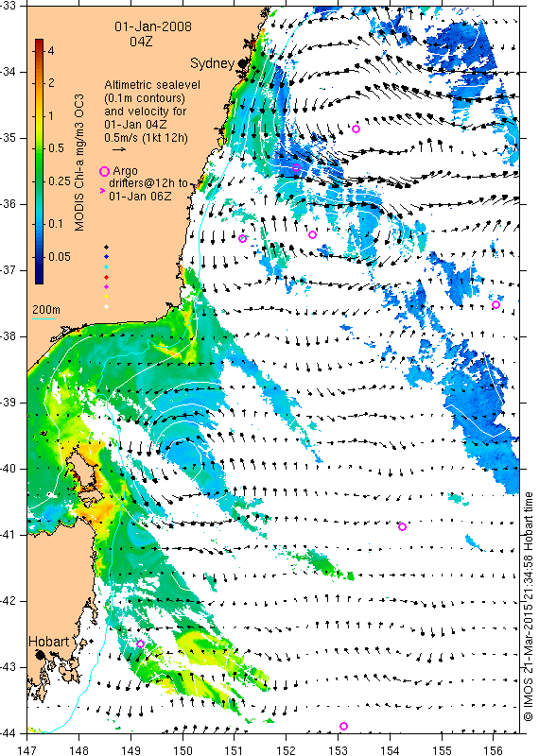The width and height of the screenshot is (539, 756).
Task: Click the Argo float near 41°S 154°E
Action: click(402, 526)
